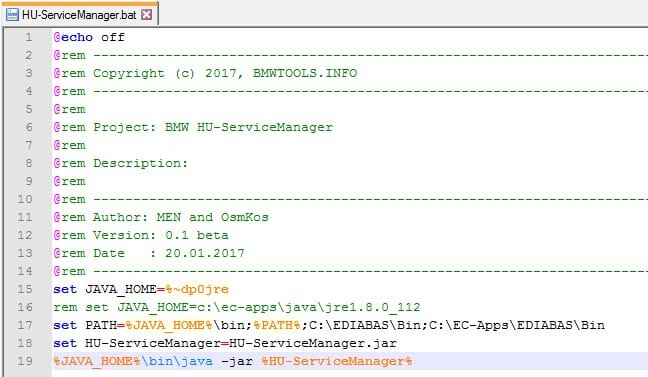Viewport: 648px width, 377px height.
Task: Click the 'rem set JAVA_HOME=c:\ec-apps' line
Action: 237,307
